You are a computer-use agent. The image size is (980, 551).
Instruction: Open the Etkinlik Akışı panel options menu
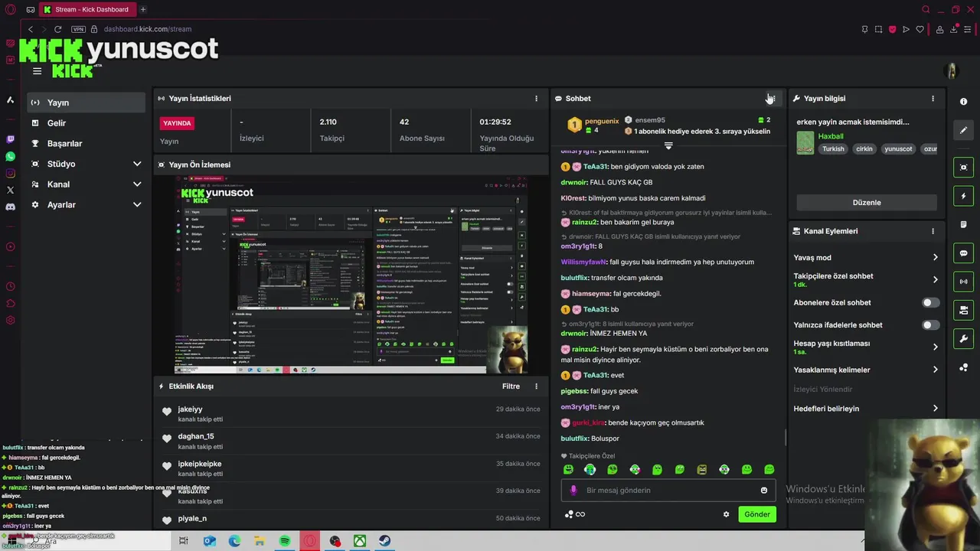[x=536, y=386]
